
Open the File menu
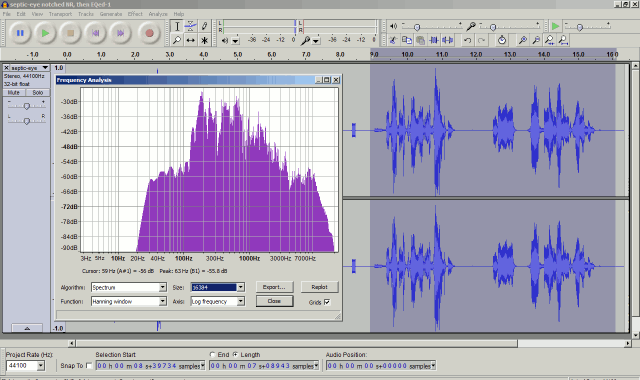point(7,14)
